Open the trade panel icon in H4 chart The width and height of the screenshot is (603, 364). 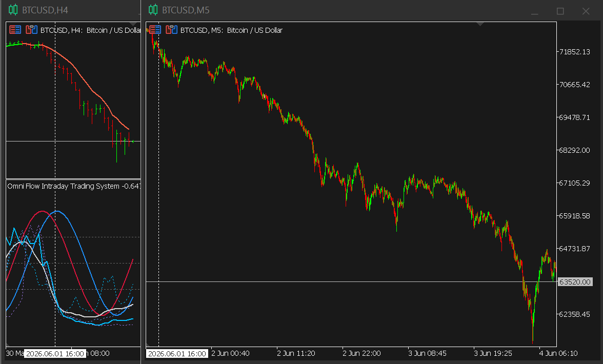(32, 30)
